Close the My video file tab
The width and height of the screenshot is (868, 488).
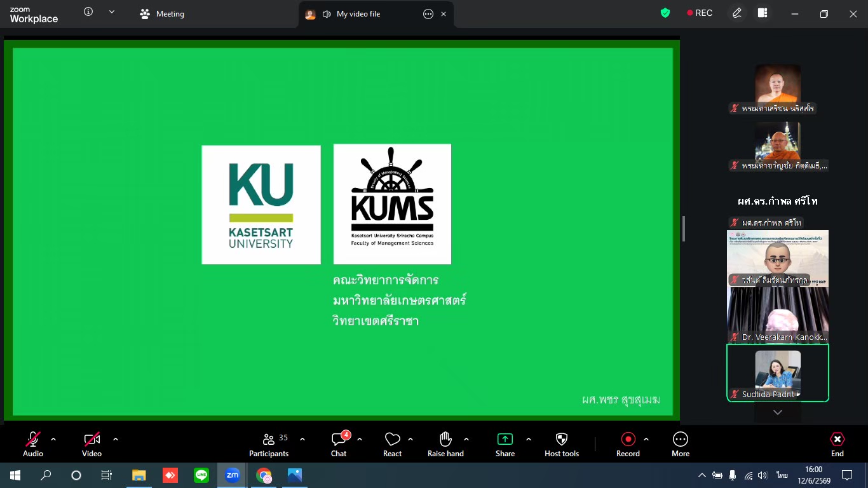tap(444, 14)
